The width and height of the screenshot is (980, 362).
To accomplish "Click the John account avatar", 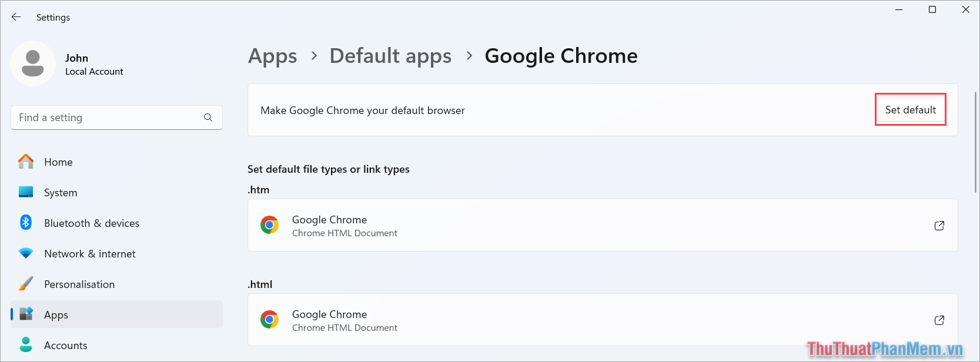I will click(x=33, y=63).
